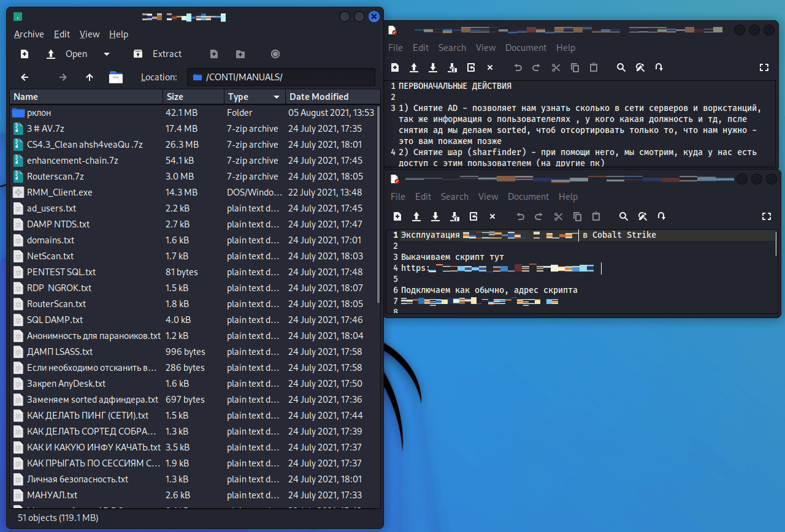This screenshot has width=785, height=532.
Task: Click the new archive icon in archive manager
Action: (25, 54)
